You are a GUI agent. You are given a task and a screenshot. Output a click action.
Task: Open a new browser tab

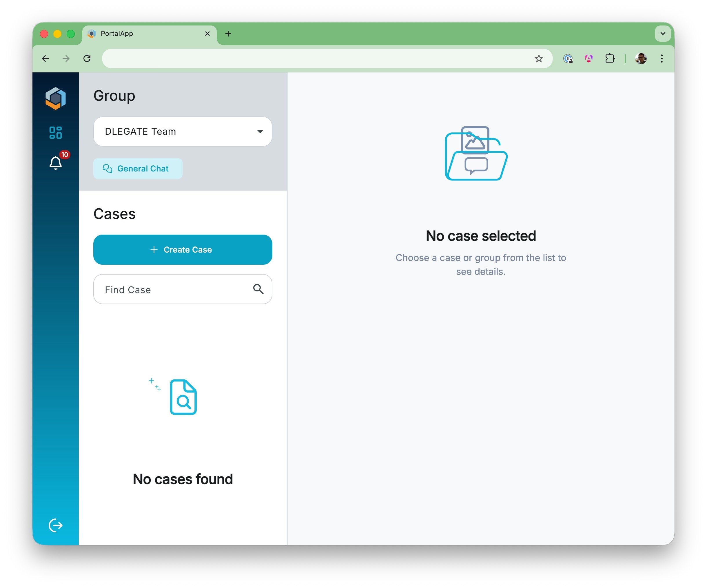tap(228, 34)
